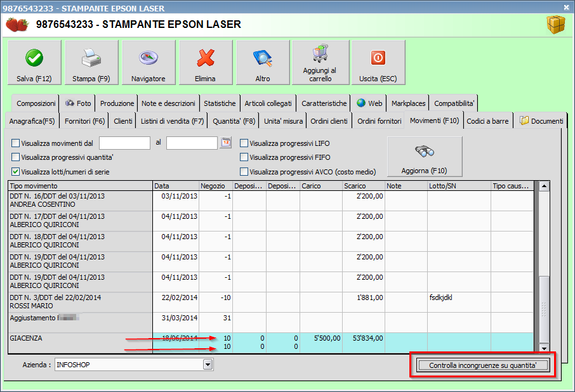The height and width of the screenshot is (392, 575).
Task: Uncheck Visualizza lotti/numeri di serie
Action: click(x=15, y=171)
